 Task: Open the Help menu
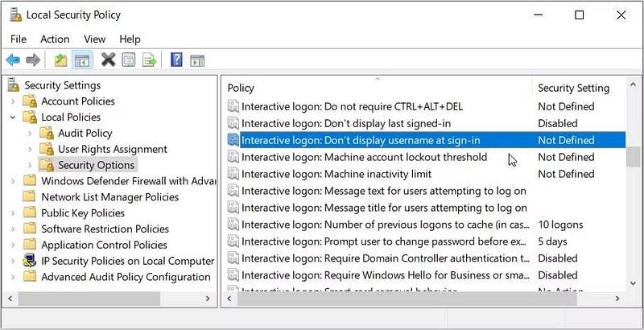pyautogui.click(x=130, y=39)
